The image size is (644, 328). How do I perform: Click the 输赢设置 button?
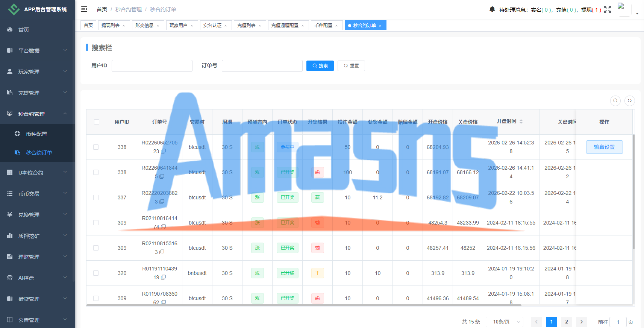pyautogui.click(x=604, y=147)
